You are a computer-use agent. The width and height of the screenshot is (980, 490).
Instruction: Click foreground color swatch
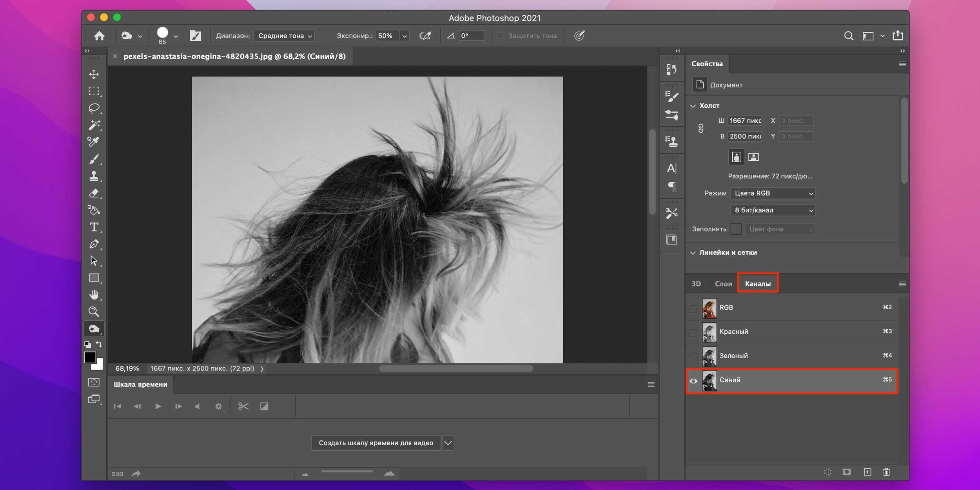coord(90,357)
